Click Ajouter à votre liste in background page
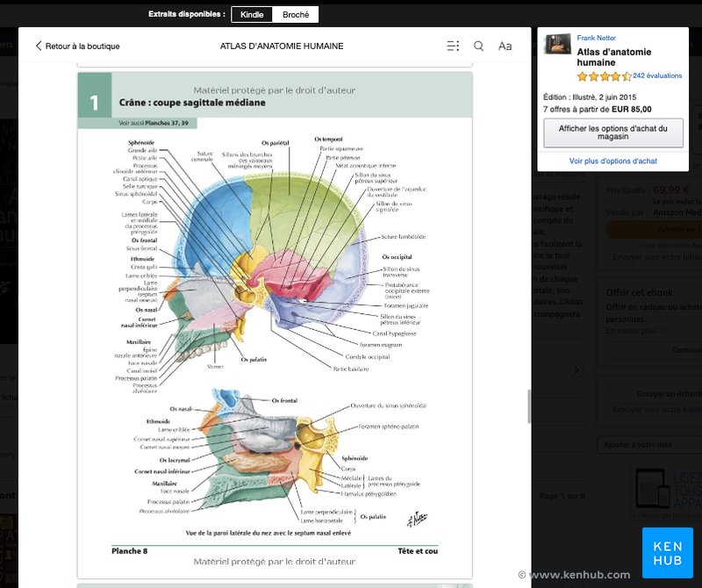The width and height of the screenshot is (702, 588). tap(638, 445)
